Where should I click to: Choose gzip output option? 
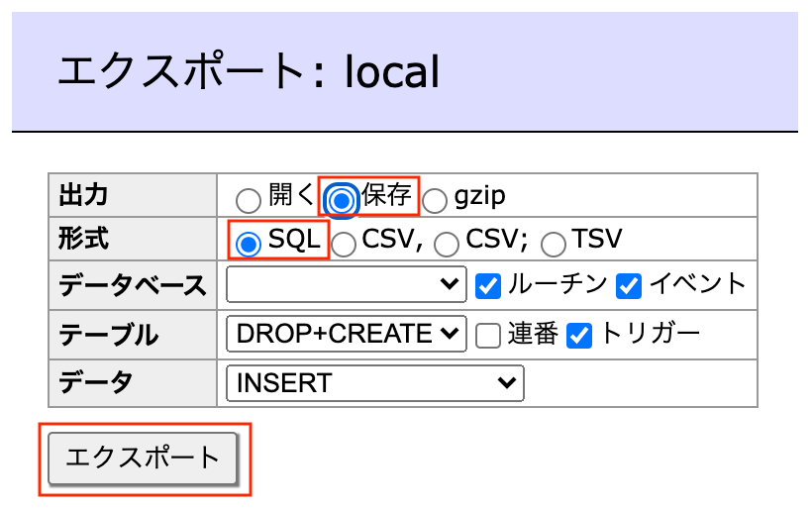[435, 200]
